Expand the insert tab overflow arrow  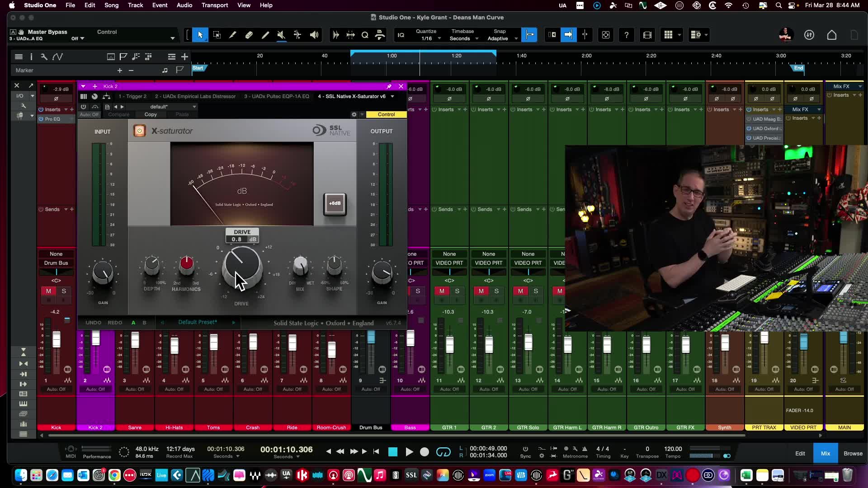pos(392,96)
